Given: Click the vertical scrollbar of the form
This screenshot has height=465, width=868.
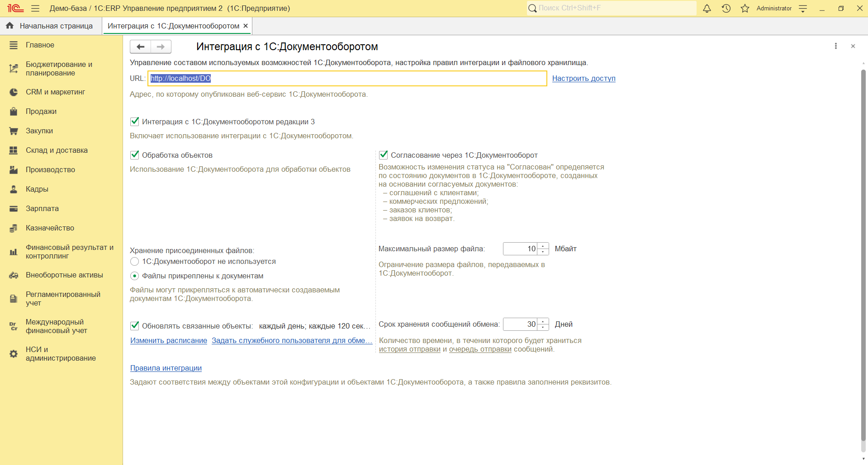Looking at the screenshot, I should 863,255.
